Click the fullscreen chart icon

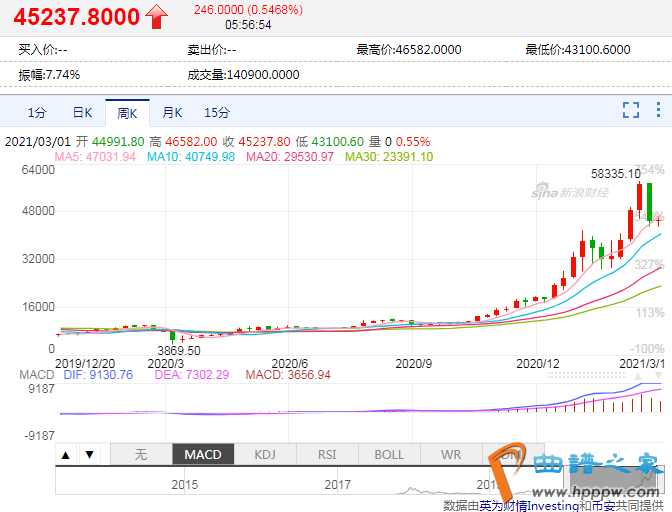click(631, 111)
